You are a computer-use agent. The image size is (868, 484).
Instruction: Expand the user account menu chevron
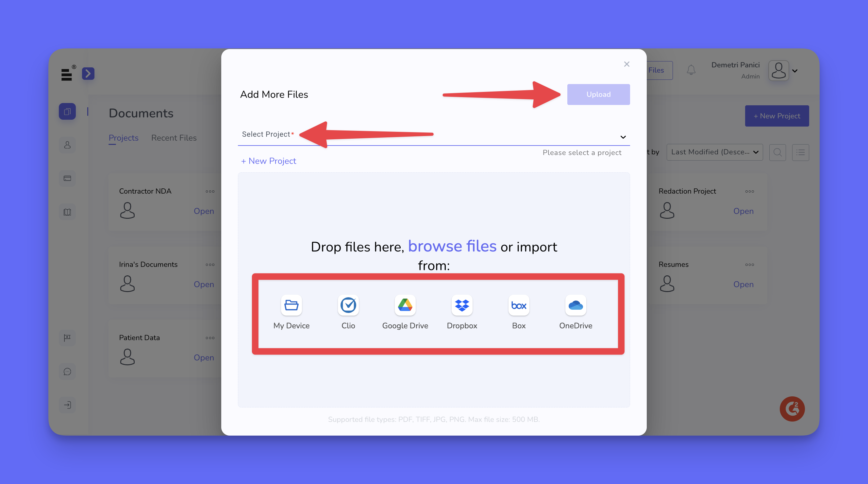(794, 71)
